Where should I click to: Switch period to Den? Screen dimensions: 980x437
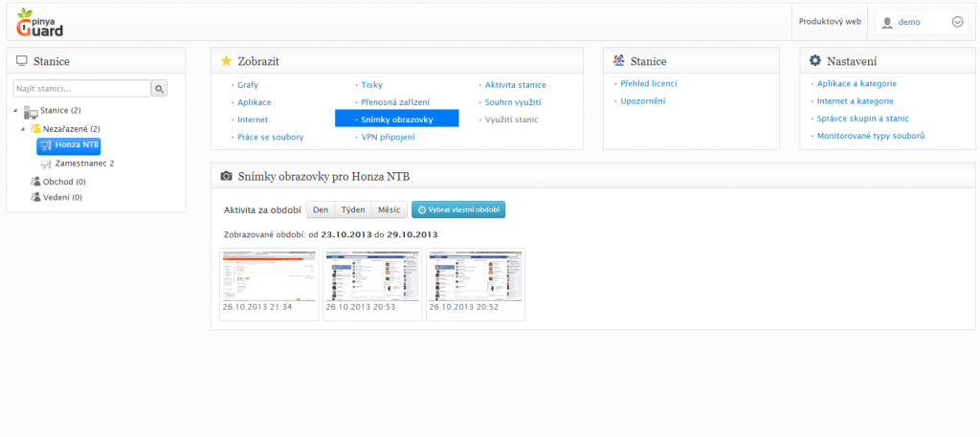click(x=321, y=209)
